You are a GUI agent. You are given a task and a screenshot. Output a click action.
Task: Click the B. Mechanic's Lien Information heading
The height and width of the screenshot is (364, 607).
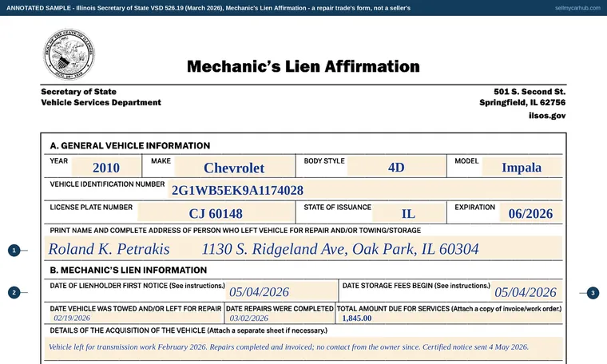pyautogui.click(x=129, y=270)
